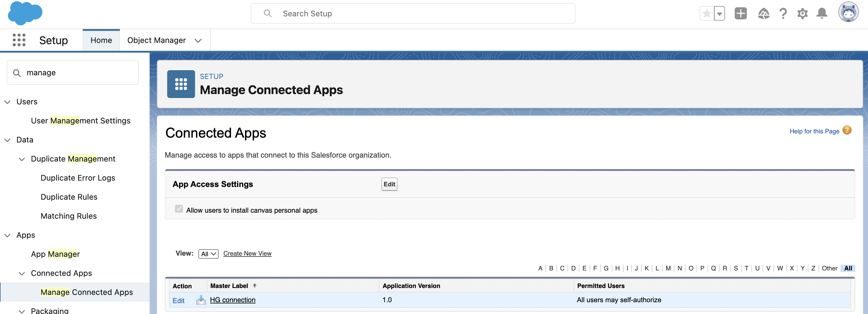
Task: Switch to the Object Manager tab
Action: coord(156,41)
